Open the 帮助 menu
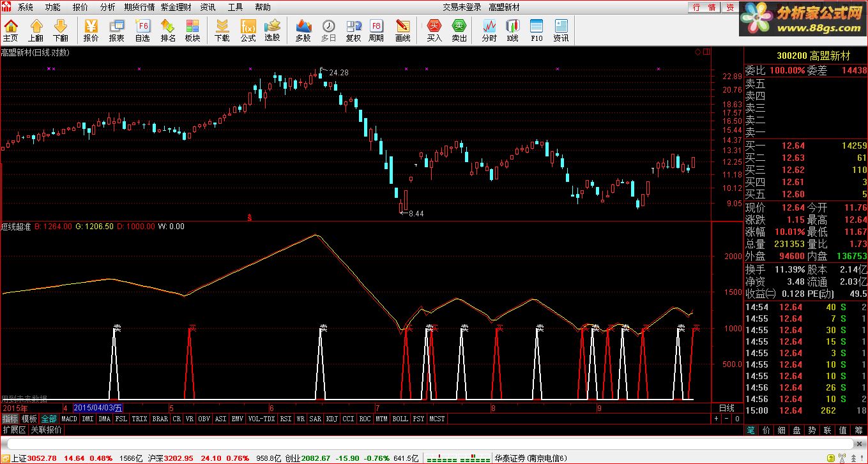Image resolution: width=868 pixels, height=464 pixels. [x=263, y=7]
